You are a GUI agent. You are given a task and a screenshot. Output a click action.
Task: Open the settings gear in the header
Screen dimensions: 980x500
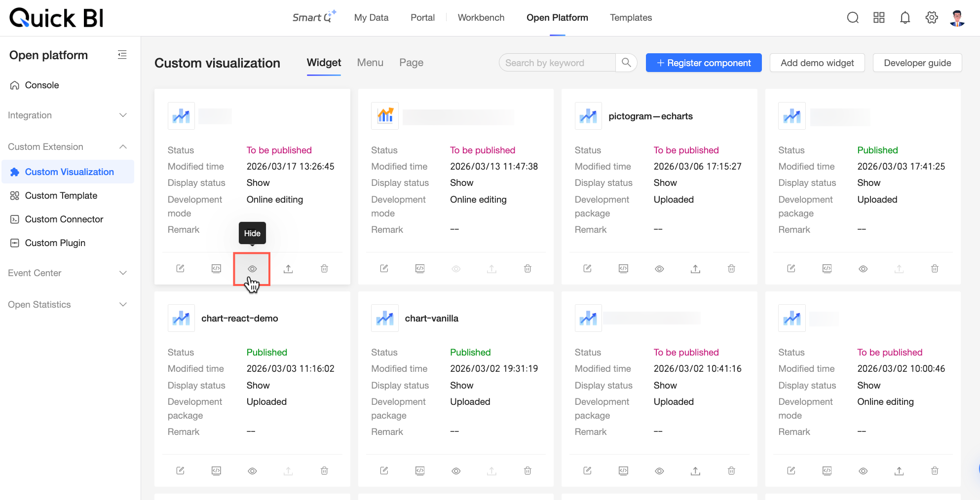click(932, 18)
